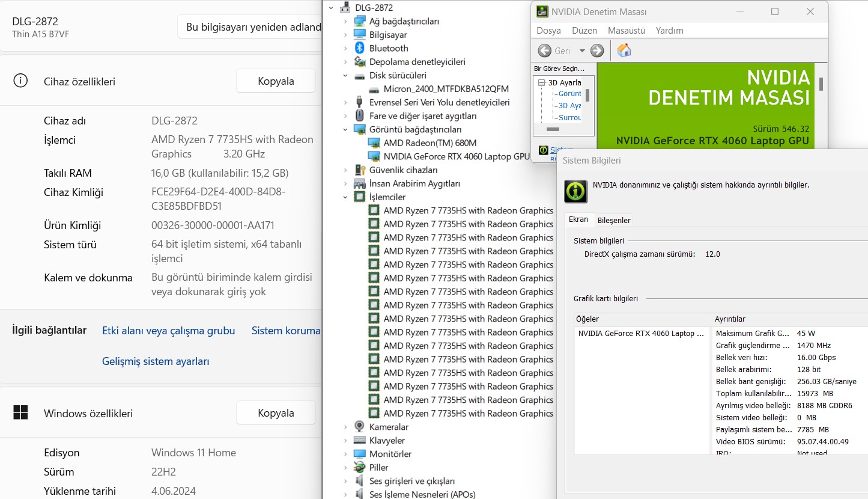Click Bu bilgisayarı yeniden adlandır button

(x=249, y=27)
